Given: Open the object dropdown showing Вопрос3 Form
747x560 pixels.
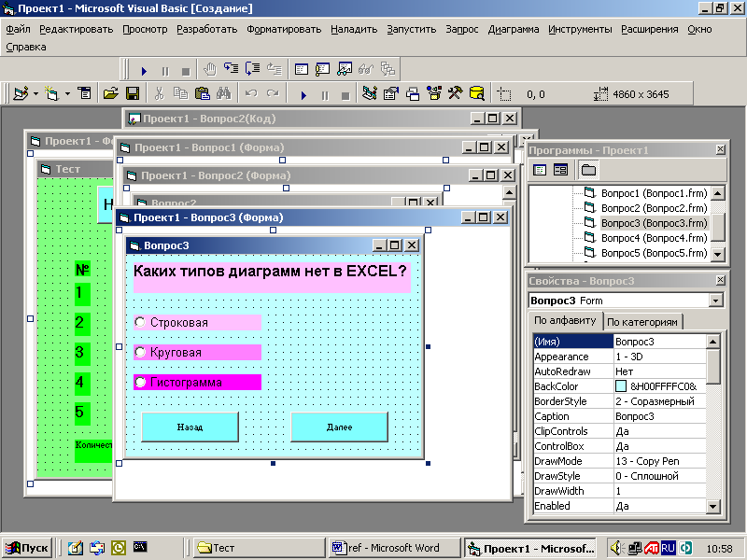Looking at the screenshot, I should coord(715,301).
